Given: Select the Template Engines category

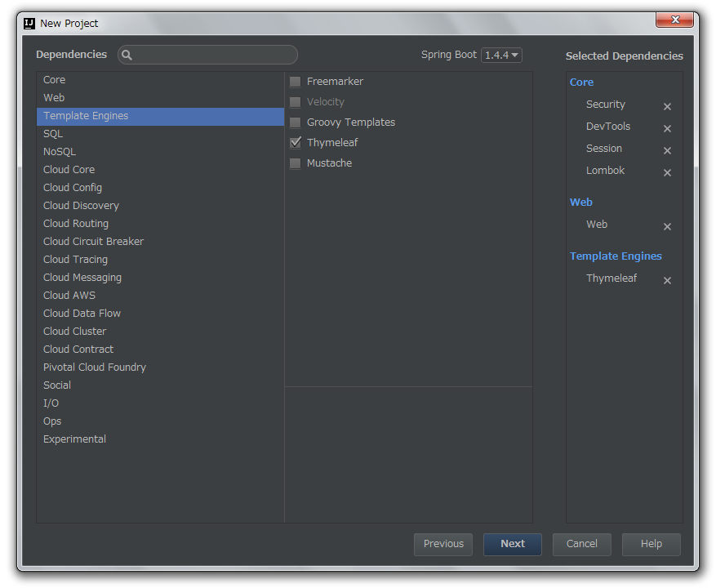Looking at the screenshot, I should (160, 116).
